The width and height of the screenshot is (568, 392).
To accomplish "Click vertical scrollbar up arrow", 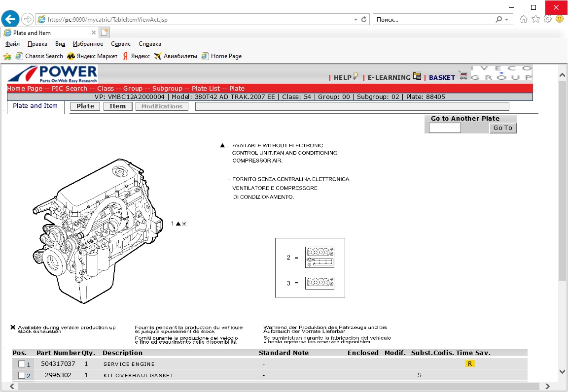I will [562, 75].
